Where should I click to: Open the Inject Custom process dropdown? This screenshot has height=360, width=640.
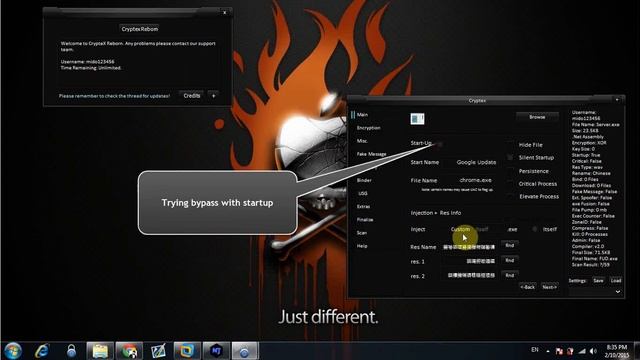473,229
